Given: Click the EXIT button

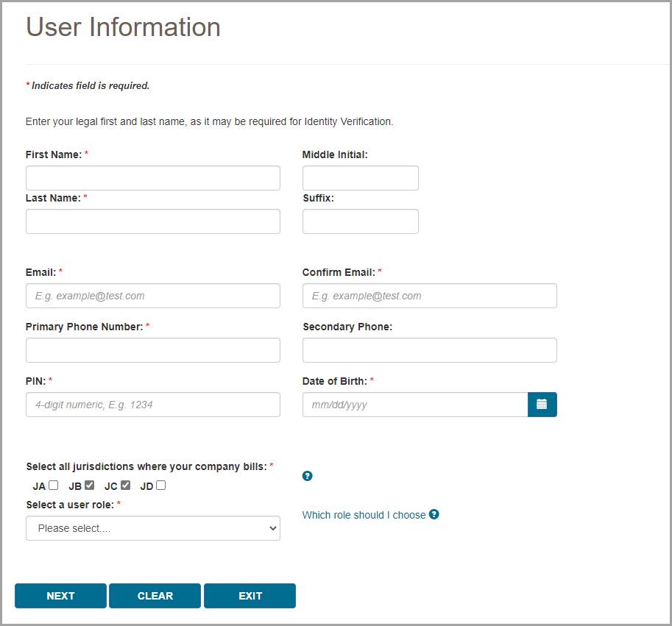Looking at the screenshot, I should (250, 596).
